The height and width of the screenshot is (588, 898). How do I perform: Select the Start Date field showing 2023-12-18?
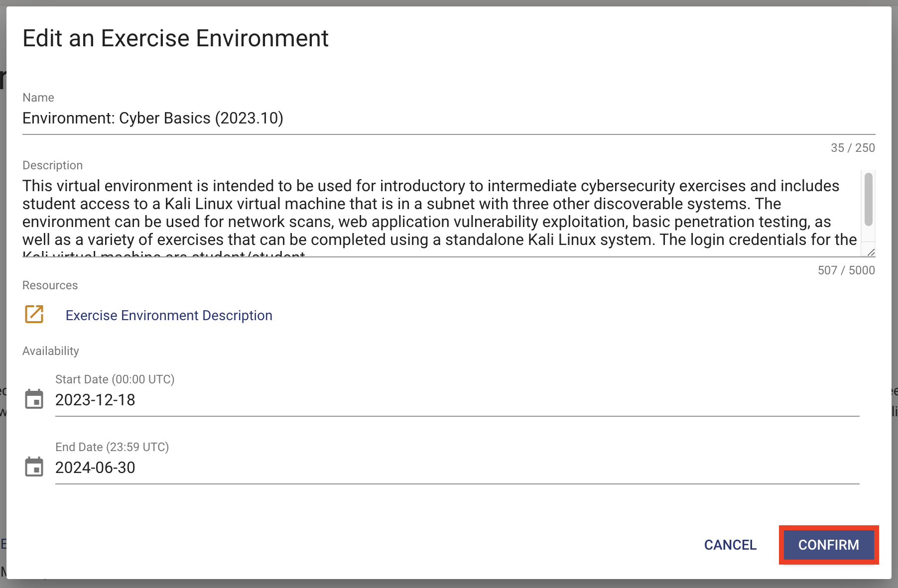[457, 400]
